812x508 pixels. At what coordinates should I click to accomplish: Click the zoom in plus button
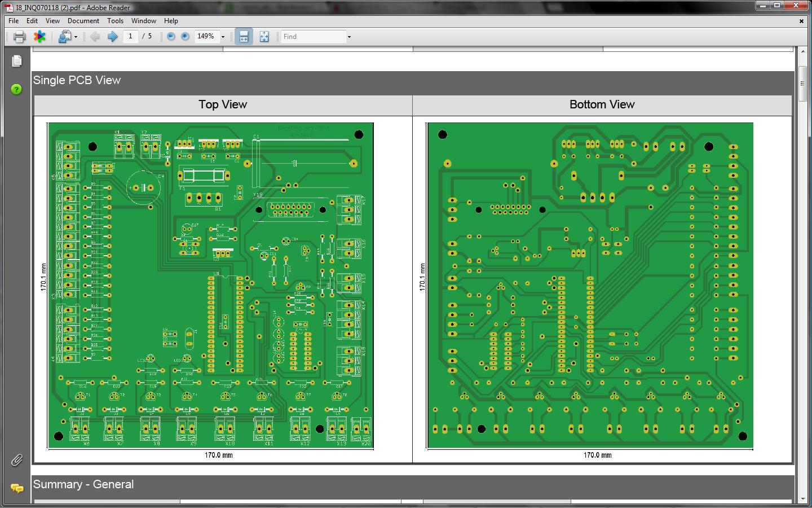click(185, 37)
